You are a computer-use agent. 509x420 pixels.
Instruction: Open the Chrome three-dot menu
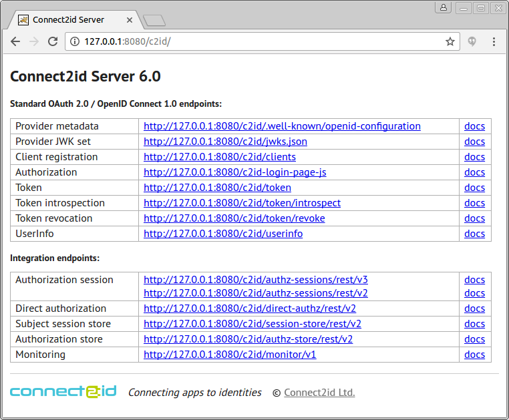pyautogui.click(x=494, y=41)
